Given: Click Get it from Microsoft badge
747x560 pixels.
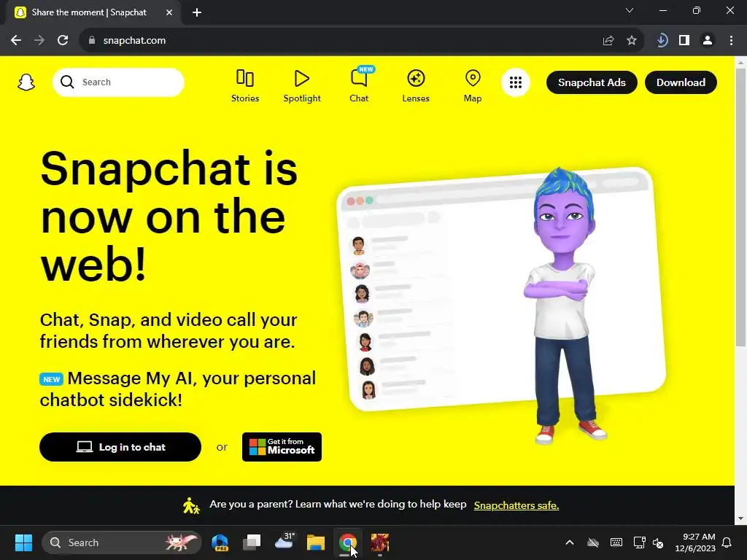Looking at the screenshot, I should click(282, 447).
